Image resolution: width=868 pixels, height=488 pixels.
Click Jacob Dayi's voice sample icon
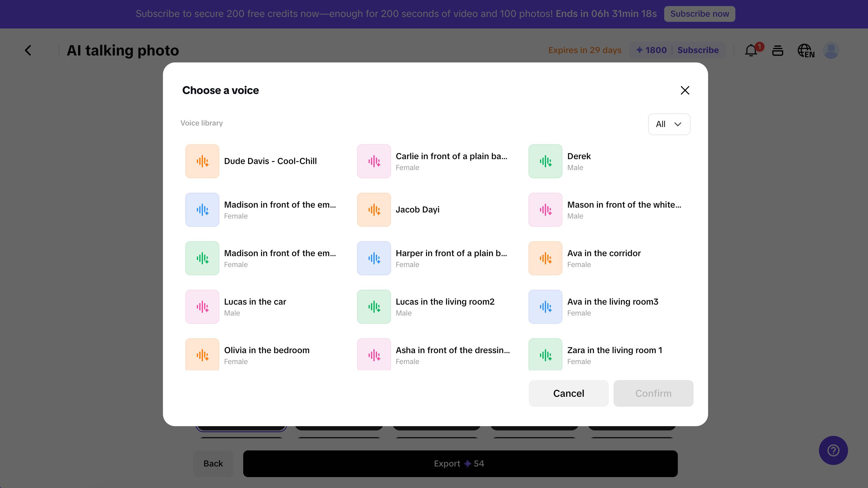pos(374,209)
